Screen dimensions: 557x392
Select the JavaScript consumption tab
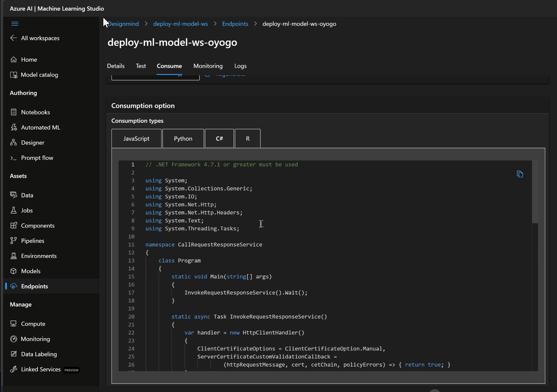[x=136, y=138]
